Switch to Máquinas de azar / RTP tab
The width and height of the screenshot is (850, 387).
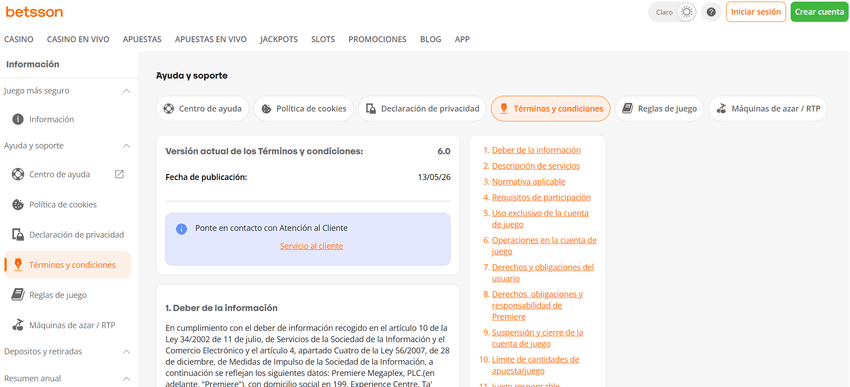(768, 108)
